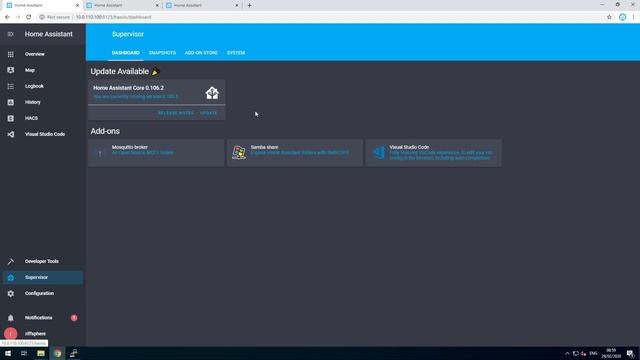Open the Samba share add-on card
The image size is (640, 360).
click(295, 153)
